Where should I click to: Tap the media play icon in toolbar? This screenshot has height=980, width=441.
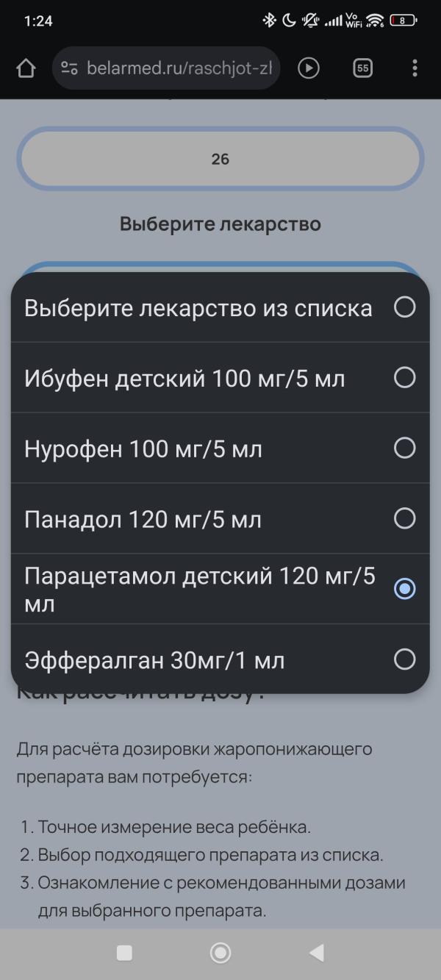[x=309, y=68]
